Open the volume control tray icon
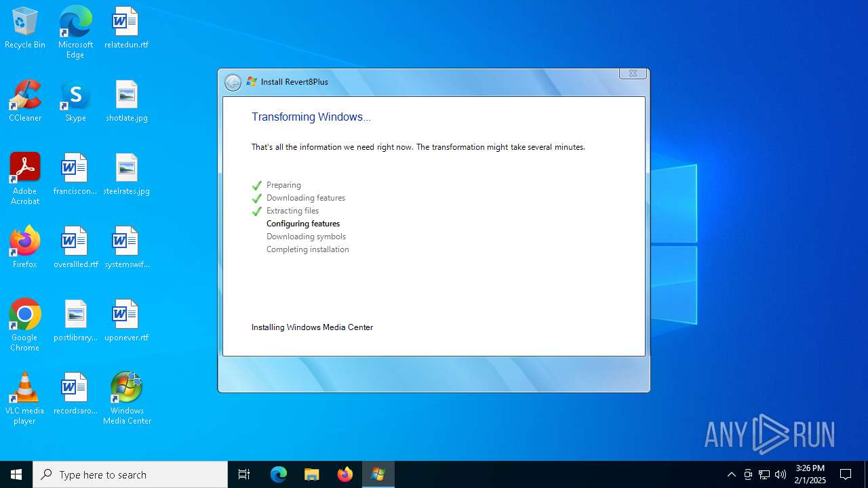 click(781, 474)
